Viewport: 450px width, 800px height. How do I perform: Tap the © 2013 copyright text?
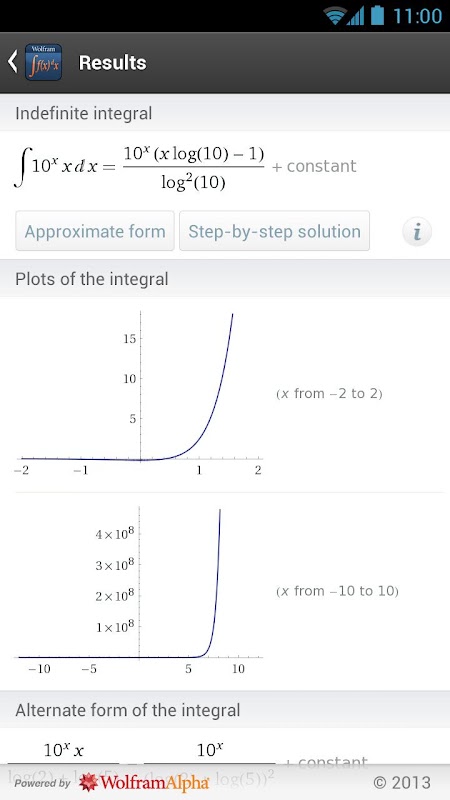coord(402,782)
